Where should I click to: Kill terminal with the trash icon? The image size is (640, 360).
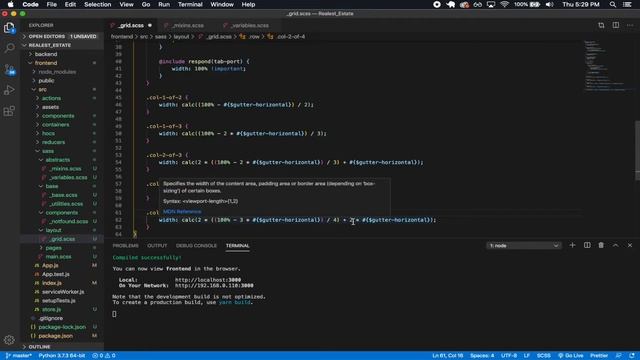[601, 245]
